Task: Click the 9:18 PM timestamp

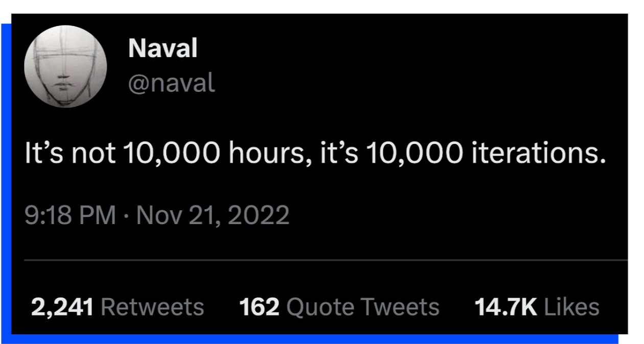Action: 71,215
